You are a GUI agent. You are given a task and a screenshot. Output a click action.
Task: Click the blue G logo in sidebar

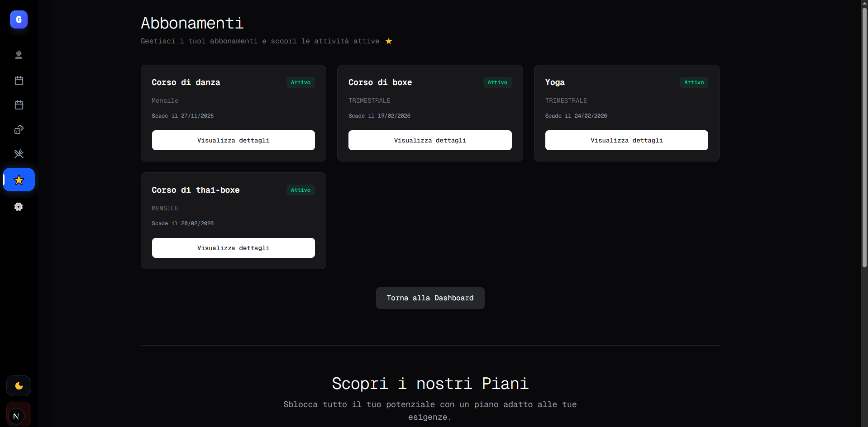[x=19, y=19]
